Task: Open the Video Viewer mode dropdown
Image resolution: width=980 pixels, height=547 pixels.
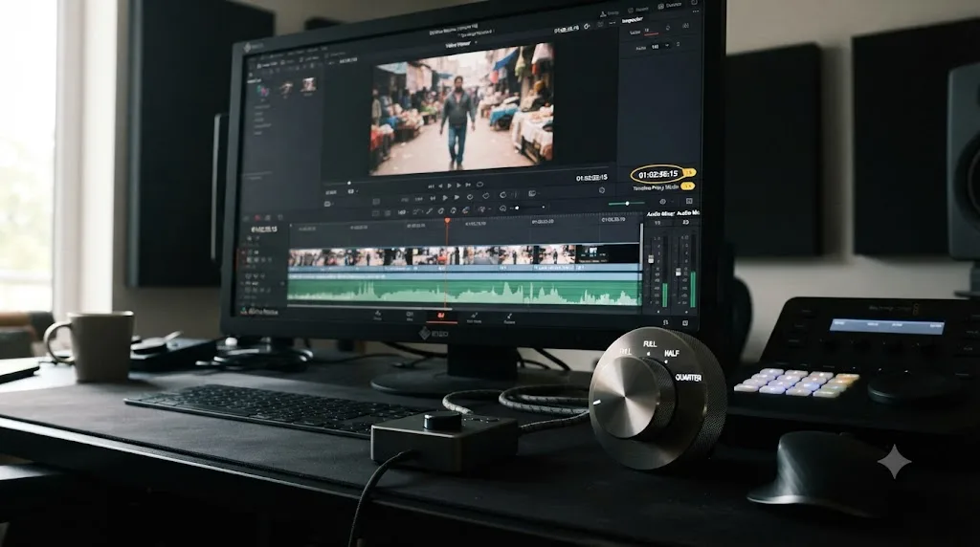Action: tap(459, 45)
